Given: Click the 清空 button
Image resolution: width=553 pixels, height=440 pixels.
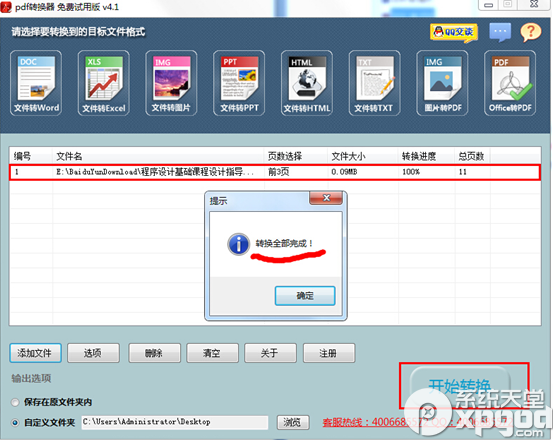Looking at the screenshot, I should [212, 353].
